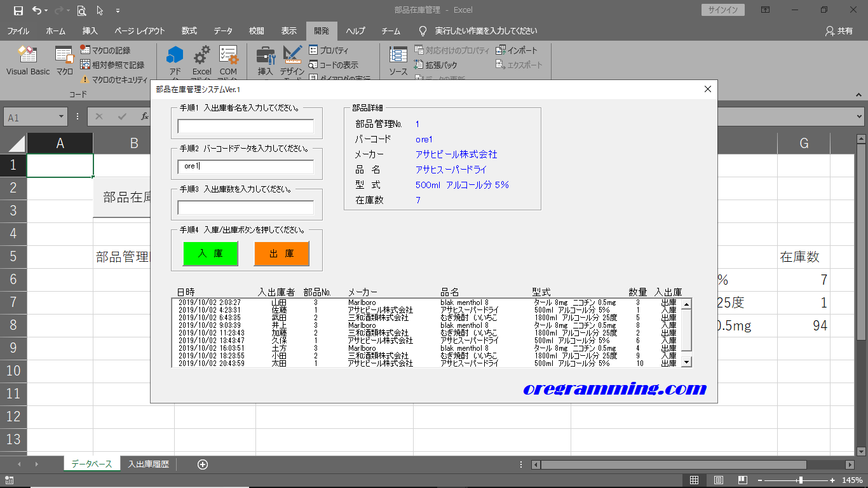Click Normal view icon in status bar
Image resolution: width=868 pixels, height=488 pixels.
695,480
